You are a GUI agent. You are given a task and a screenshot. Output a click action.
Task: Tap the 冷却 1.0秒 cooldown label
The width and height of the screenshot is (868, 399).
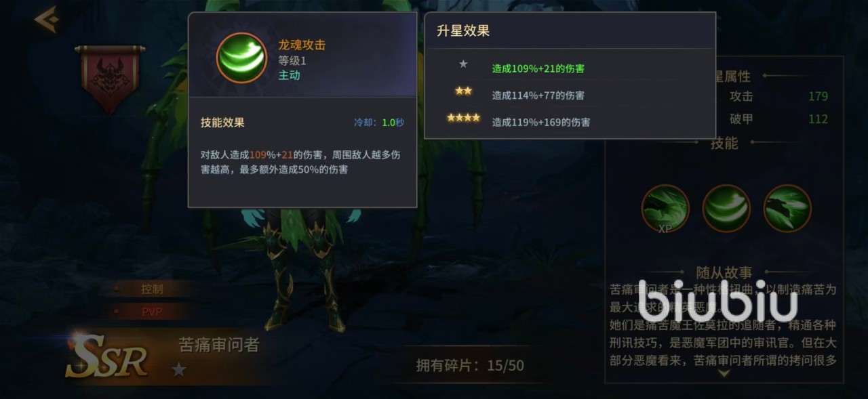point(379,123)
